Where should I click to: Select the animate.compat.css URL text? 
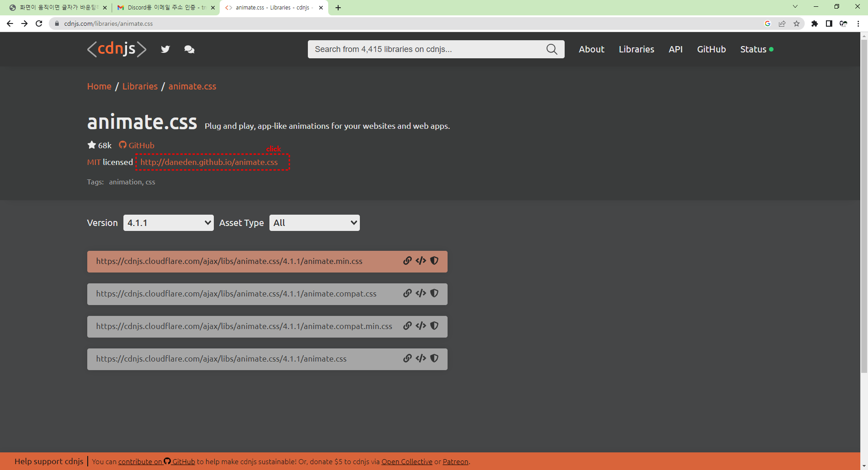[x=236, y=294]
